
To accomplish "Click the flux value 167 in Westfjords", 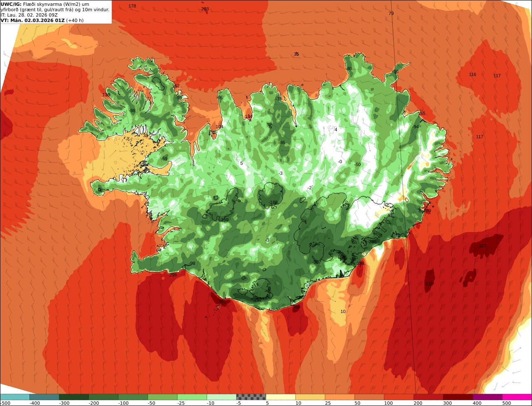I will click(176, 86).
